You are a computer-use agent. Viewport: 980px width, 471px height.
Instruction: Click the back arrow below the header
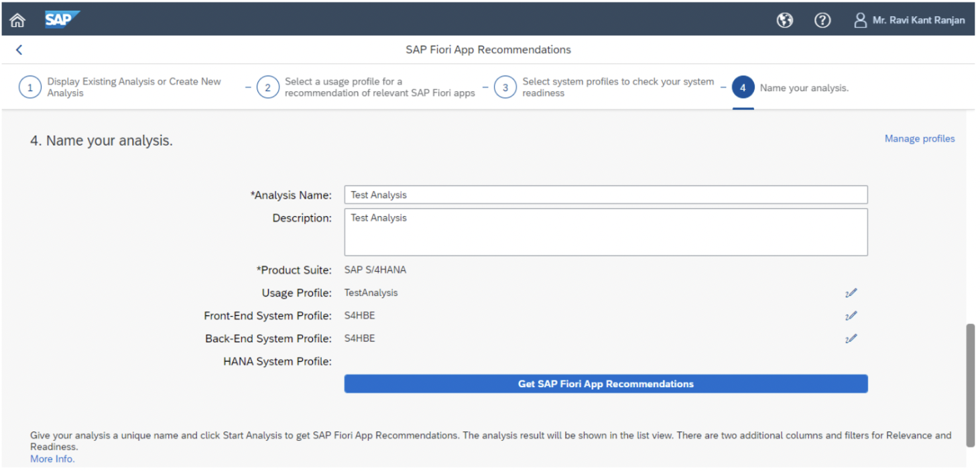(x=19, y=49)
